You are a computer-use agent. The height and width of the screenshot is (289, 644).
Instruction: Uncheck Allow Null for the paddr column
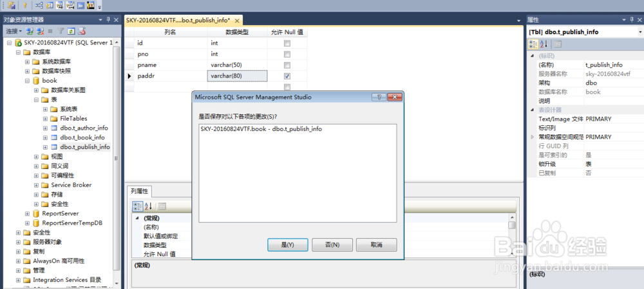coord(287,76)
